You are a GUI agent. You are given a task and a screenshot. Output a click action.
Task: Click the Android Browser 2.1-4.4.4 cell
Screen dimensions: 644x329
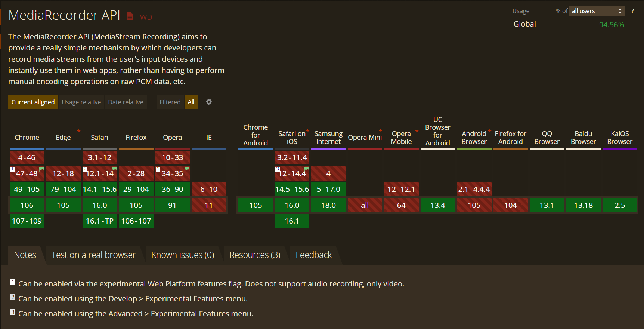click(474, 189)
